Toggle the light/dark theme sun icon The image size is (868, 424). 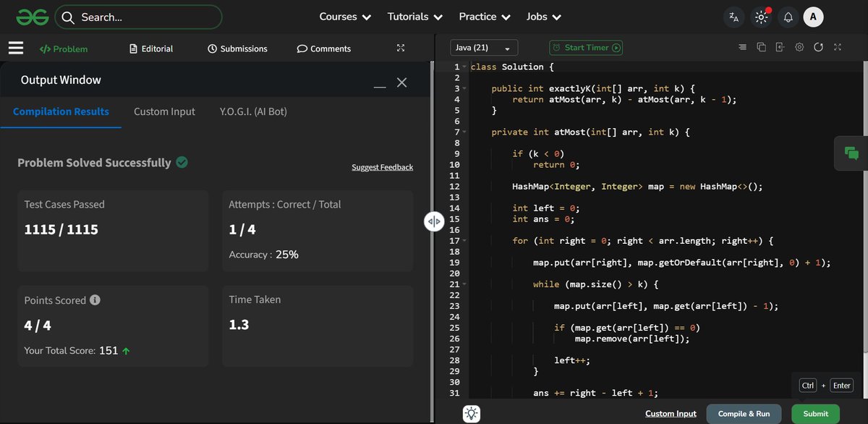point(761,17)
